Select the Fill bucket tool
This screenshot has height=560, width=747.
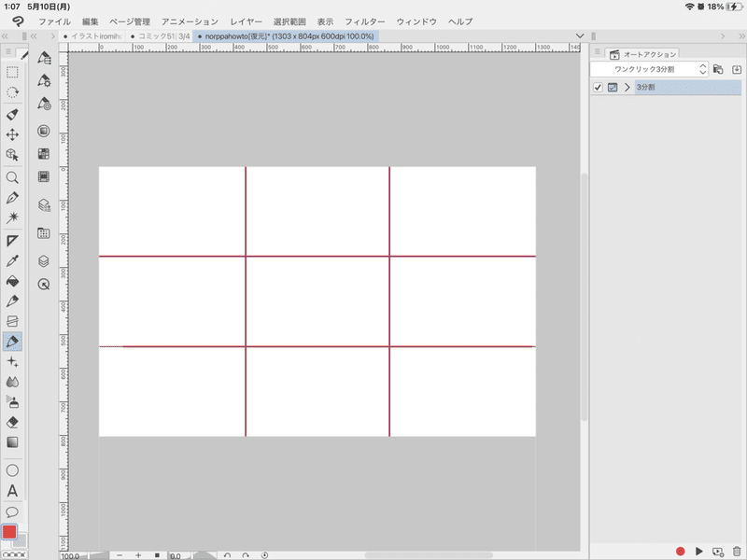(12, 281)
